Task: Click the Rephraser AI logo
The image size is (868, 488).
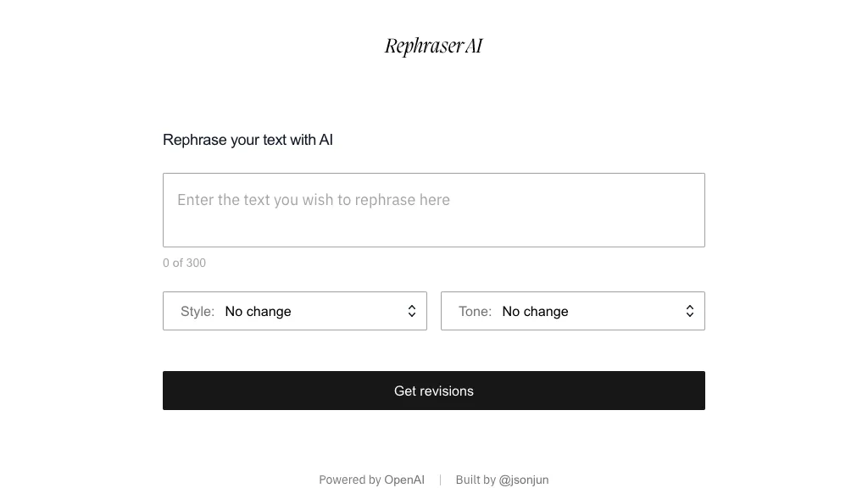Action: [x=433, y=46]
